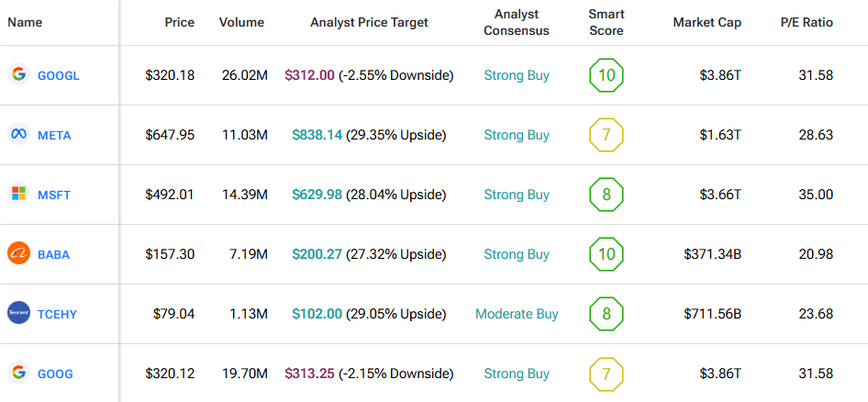The image size is (868, 402).
Task: Sort by the Price column header
Action: pos(179,22)
